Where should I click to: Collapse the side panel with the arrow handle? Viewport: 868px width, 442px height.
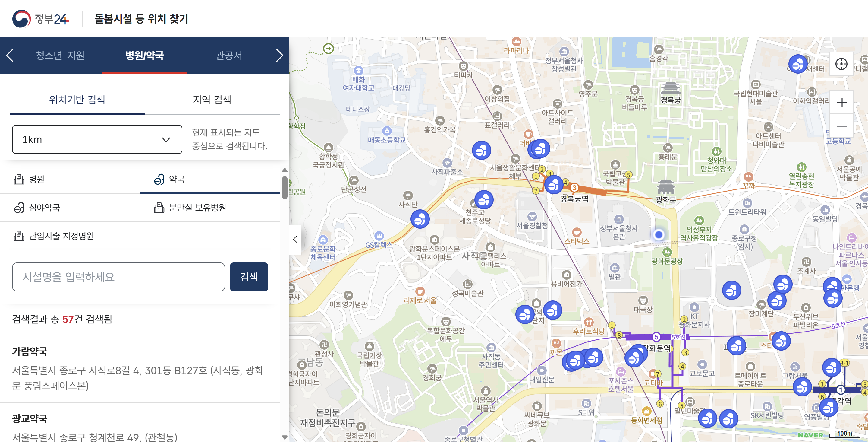[x=295, y=239]
